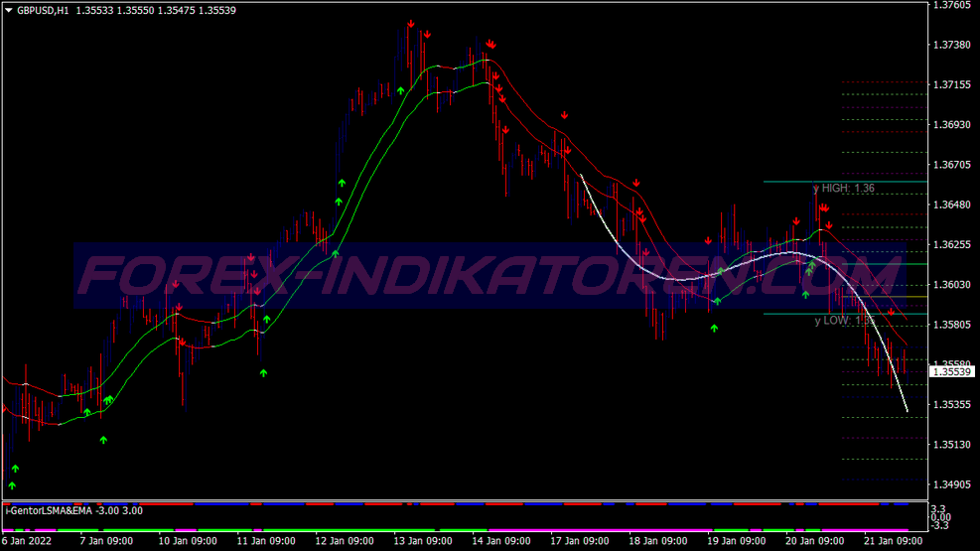Click the green buy arrow below 11 Jan low
The width and height of the screenshot is (980, 551).
tap(263, 373)
